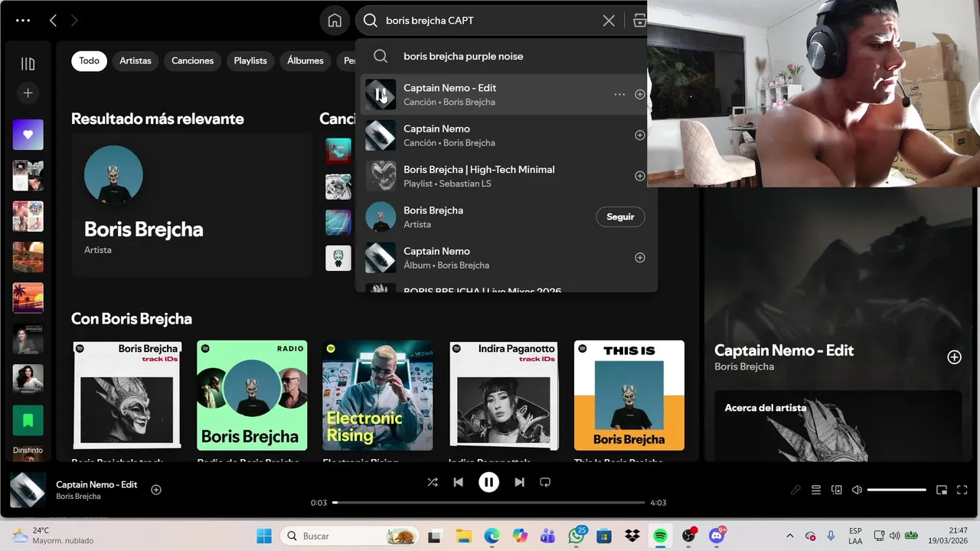Toggle repeat mode

[x=545, y=482]
